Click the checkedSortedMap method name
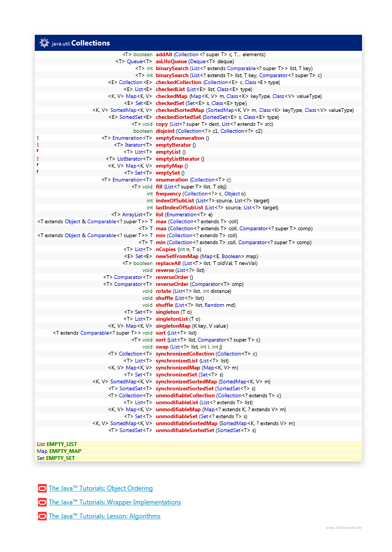392x552 pixels. click(180, 110)
